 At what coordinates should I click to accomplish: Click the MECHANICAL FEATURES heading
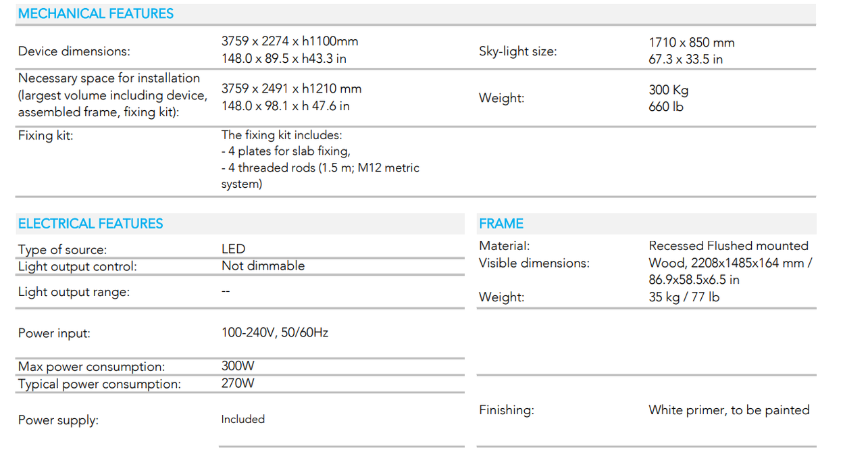(x=96, y=14)
